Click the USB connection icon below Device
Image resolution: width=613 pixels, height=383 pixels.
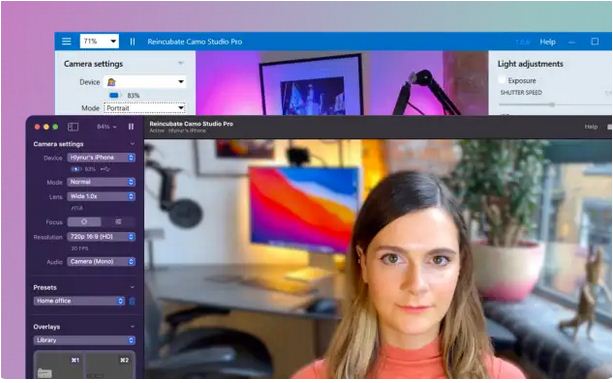click(x=105, y=169)
